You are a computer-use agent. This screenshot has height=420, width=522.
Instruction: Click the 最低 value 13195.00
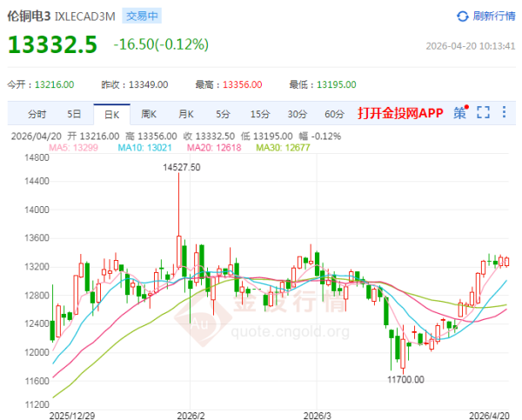point(336,84)
